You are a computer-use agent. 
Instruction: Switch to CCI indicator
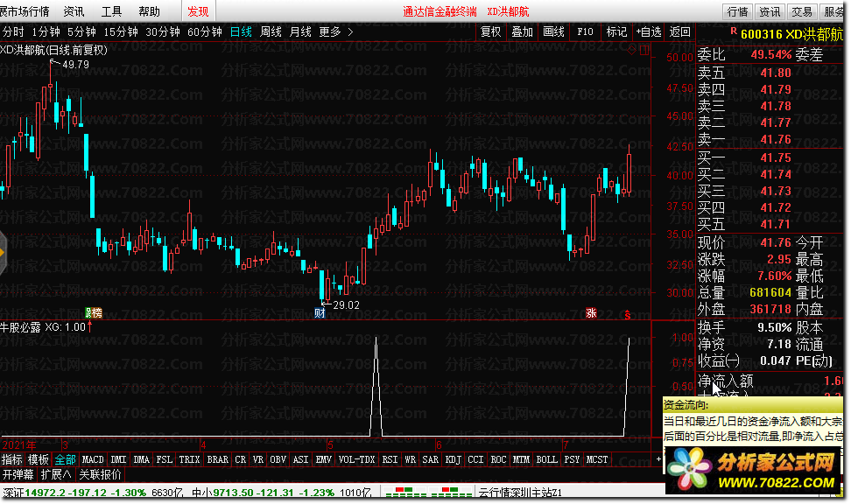point(475,459)
